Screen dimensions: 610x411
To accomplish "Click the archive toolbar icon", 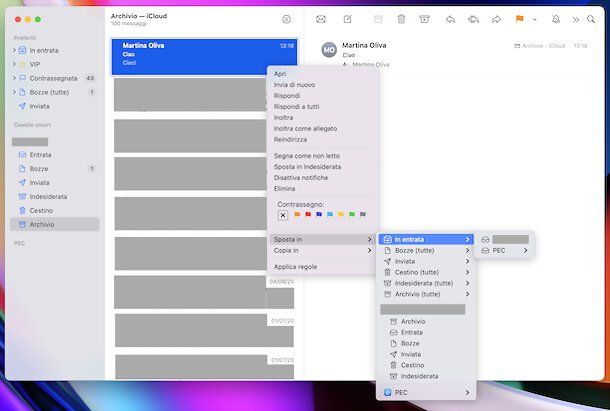I will pyautogui.click(x=378, y=19).
